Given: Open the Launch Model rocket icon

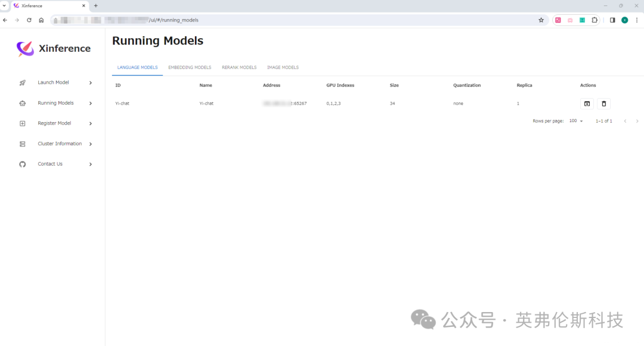Looking at the screenshot, I should coord(23,83).
